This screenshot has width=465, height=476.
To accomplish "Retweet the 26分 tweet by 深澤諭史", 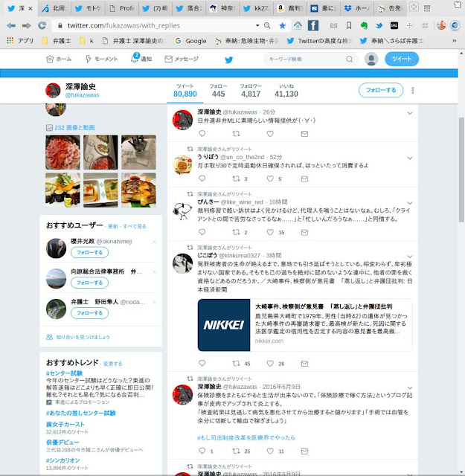I will click(x=236, y=134).
